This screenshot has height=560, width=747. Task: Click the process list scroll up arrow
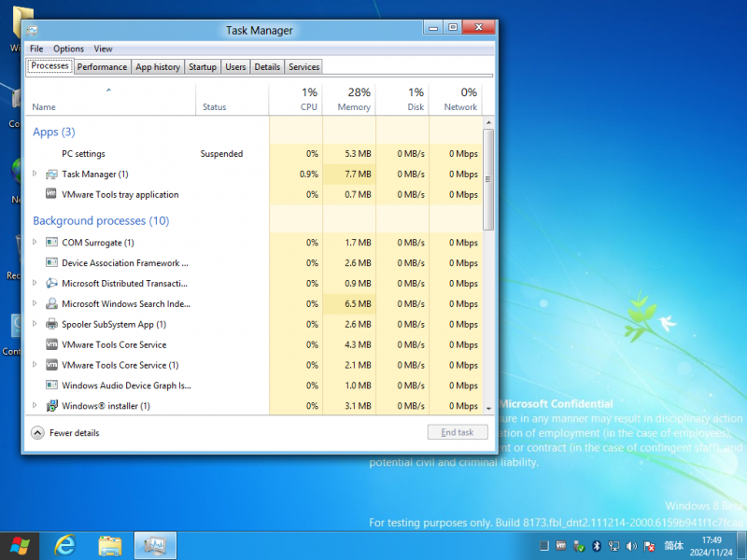pyautogui.click(x=488, y=123)
